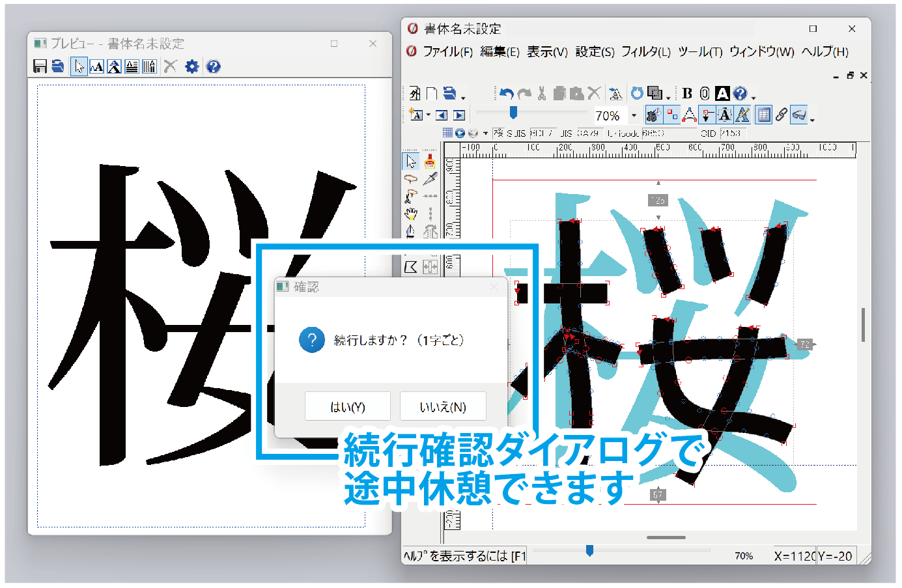
Task: Click the save floppy icon in preview
Action: click(40, 66)
